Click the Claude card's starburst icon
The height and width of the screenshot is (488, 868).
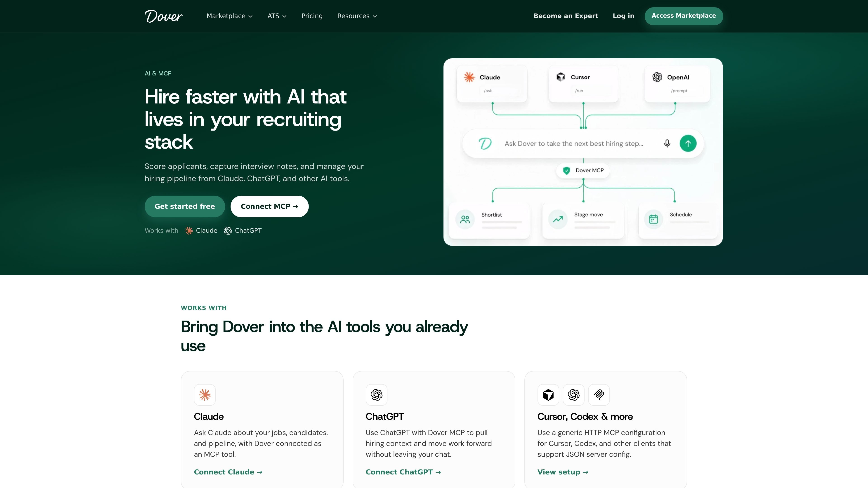click(205, 395)
